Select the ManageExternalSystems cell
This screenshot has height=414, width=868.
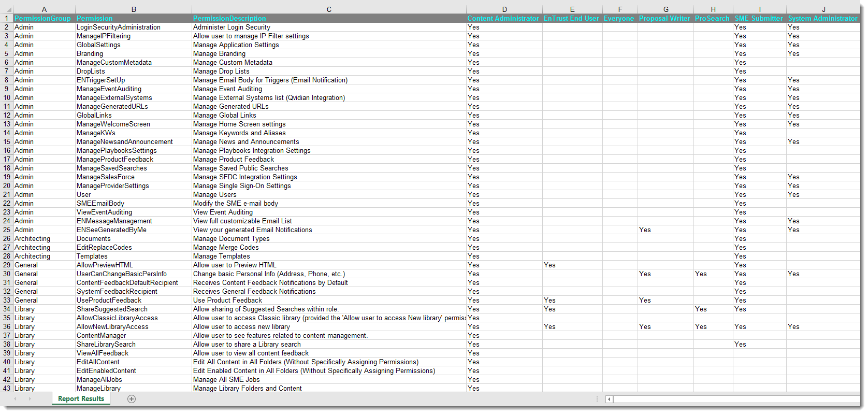point(134,97)
